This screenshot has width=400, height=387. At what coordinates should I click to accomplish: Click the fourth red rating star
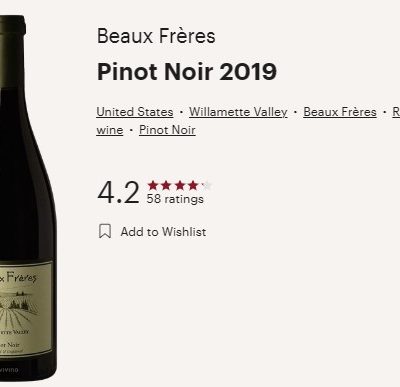point(193,185)
